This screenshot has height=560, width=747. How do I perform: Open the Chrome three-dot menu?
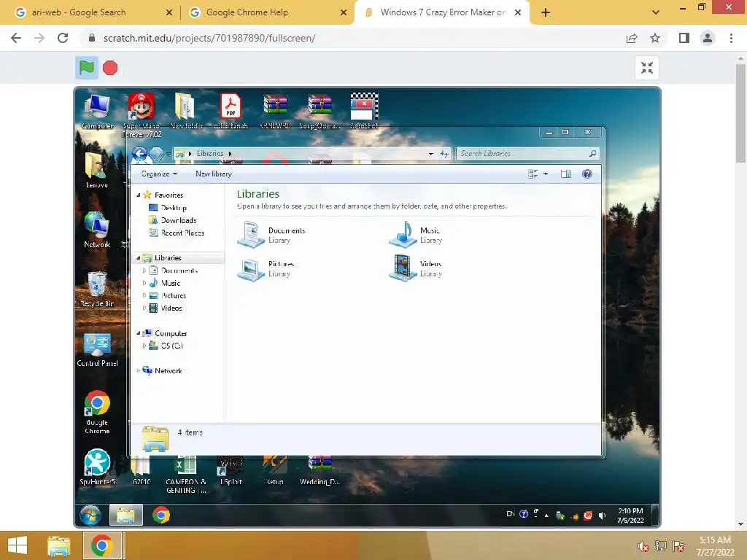(x=731, y=38)
